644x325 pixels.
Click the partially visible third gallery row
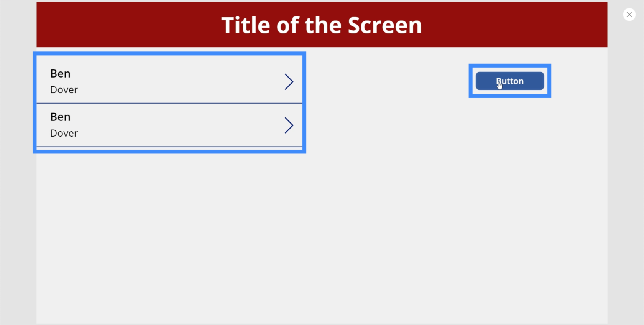(169, 148)
